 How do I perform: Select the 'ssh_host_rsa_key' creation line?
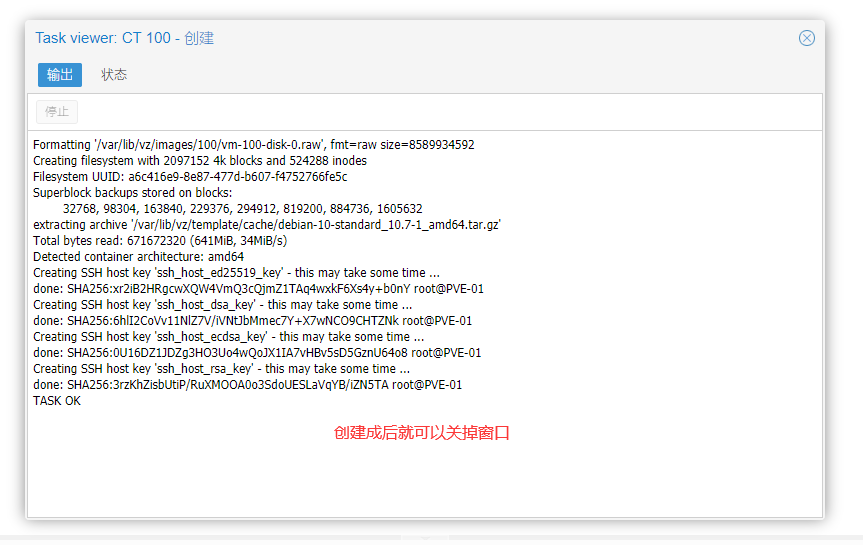[221, 368]
